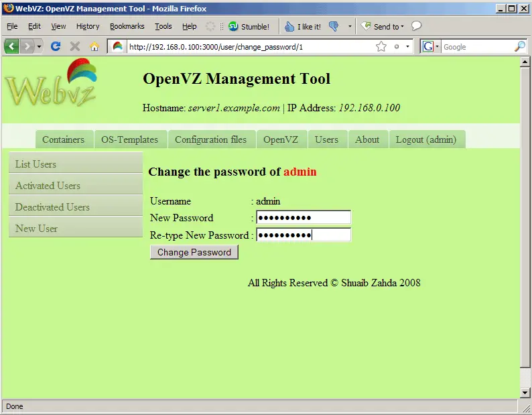Click the thumbs-down dislike icon
Viewport: 532px width, 415px height.
click(334, 27)
